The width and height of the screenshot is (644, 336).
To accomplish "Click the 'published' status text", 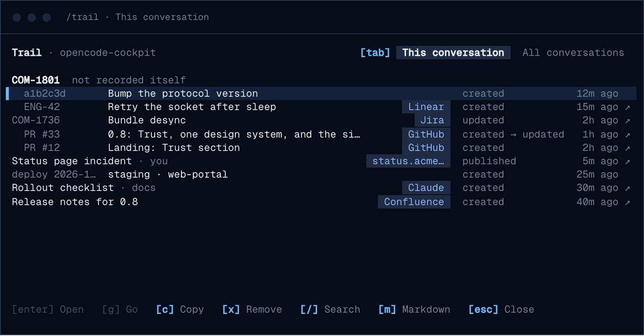I will [489, 161].
